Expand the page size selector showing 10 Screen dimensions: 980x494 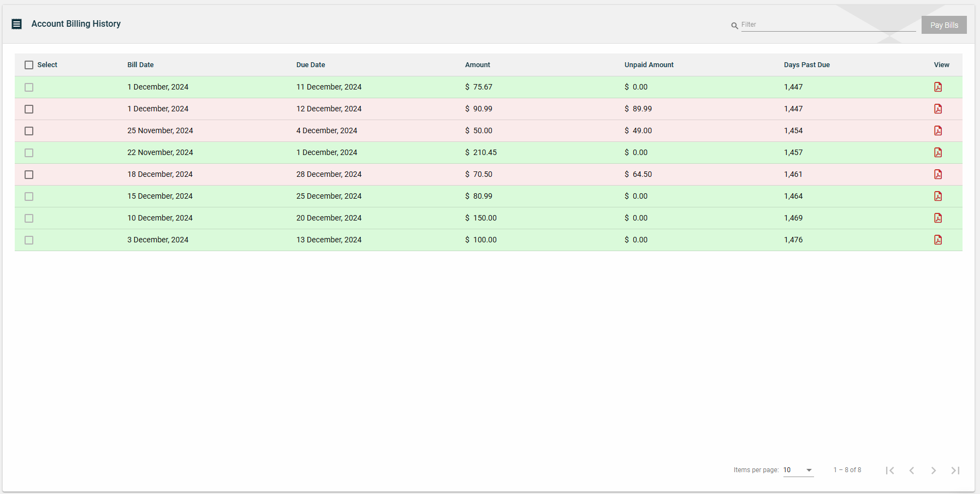[x=798, y=470]
